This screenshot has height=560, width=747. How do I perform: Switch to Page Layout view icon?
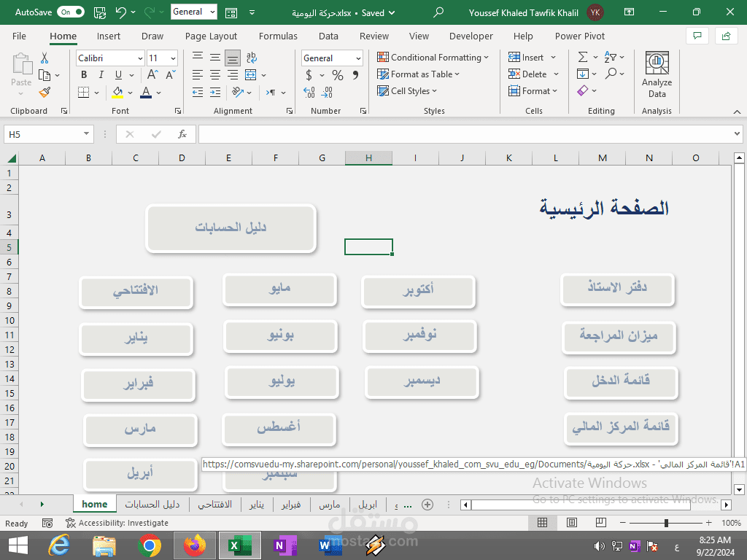572,523
